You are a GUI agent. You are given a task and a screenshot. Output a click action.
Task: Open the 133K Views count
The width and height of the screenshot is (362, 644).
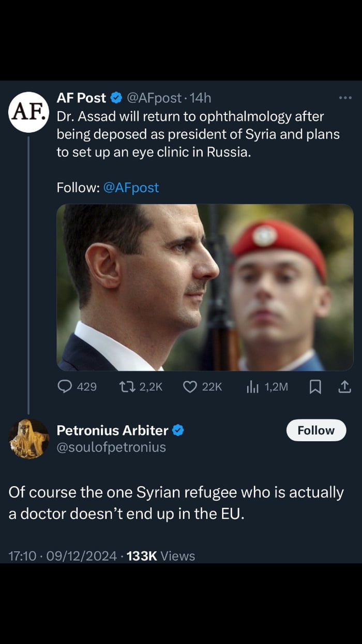pos(161,556)
